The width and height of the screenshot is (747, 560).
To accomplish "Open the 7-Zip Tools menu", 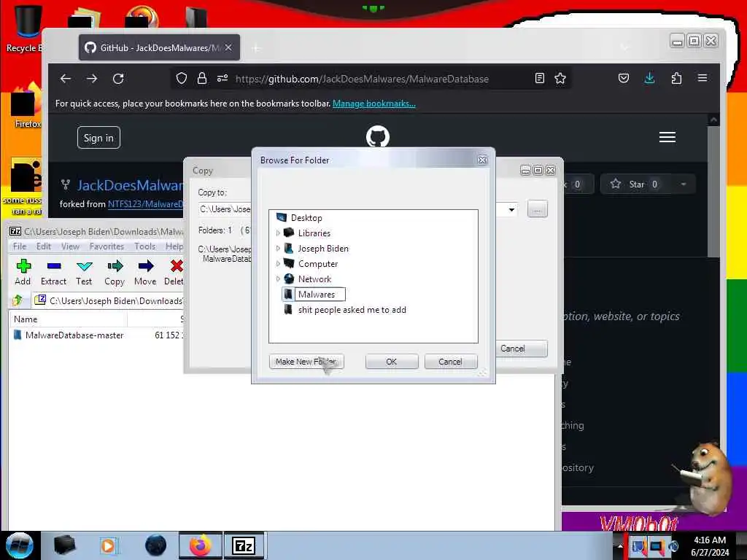I will 145,246.
